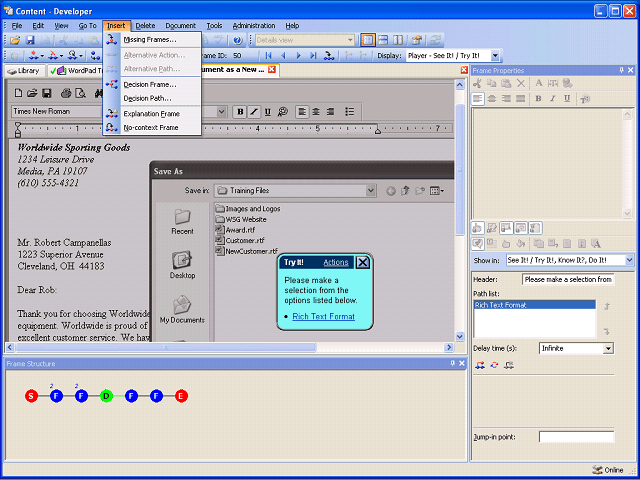640x480 pixels.
Task: Choose Explanation Frame from Insert menu
Action: (x=152, y=114)
